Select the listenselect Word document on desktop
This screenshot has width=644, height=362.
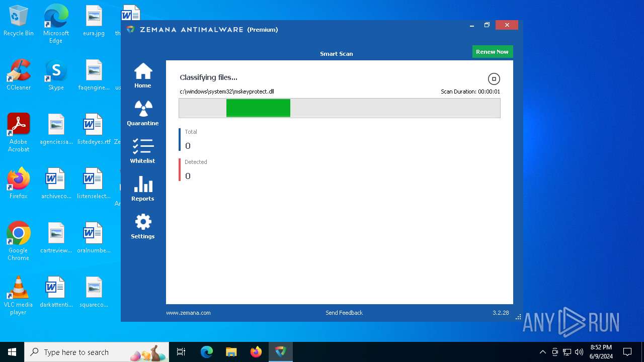[x=94, y=184]
